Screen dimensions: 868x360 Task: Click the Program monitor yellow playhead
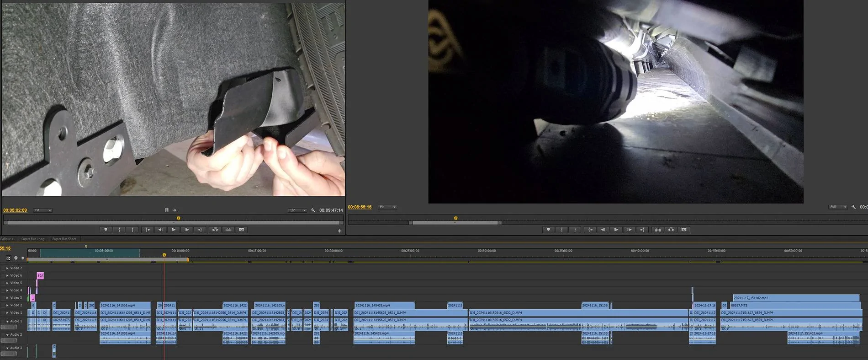455,219
